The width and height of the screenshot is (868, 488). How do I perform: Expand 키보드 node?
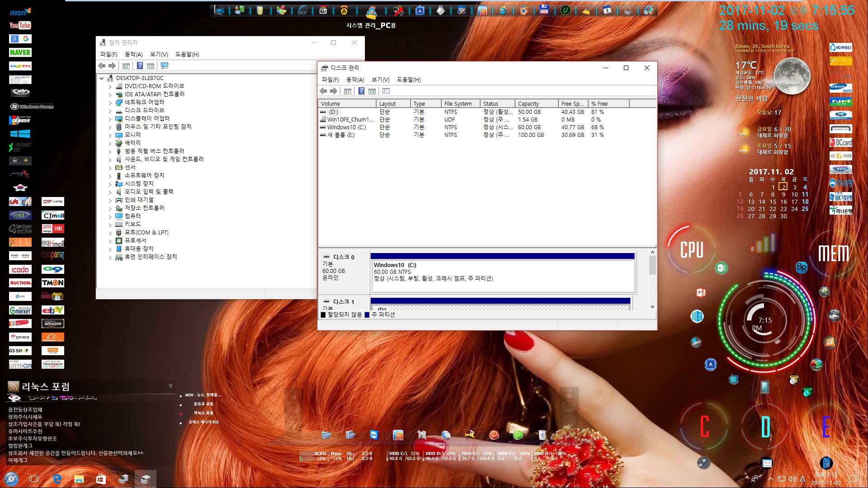coord(110,225)
